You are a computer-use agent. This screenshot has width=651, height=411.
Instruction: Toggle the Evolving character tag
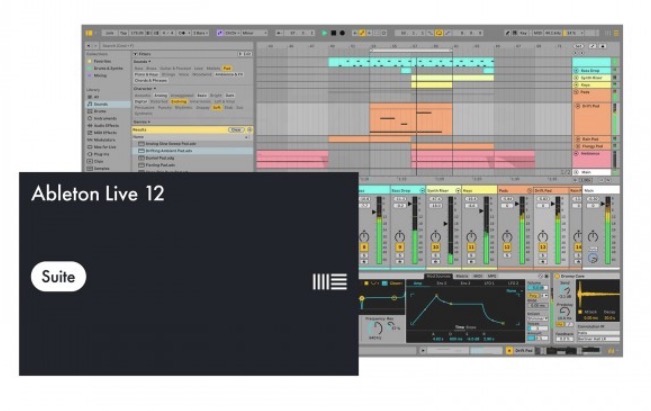179,101
